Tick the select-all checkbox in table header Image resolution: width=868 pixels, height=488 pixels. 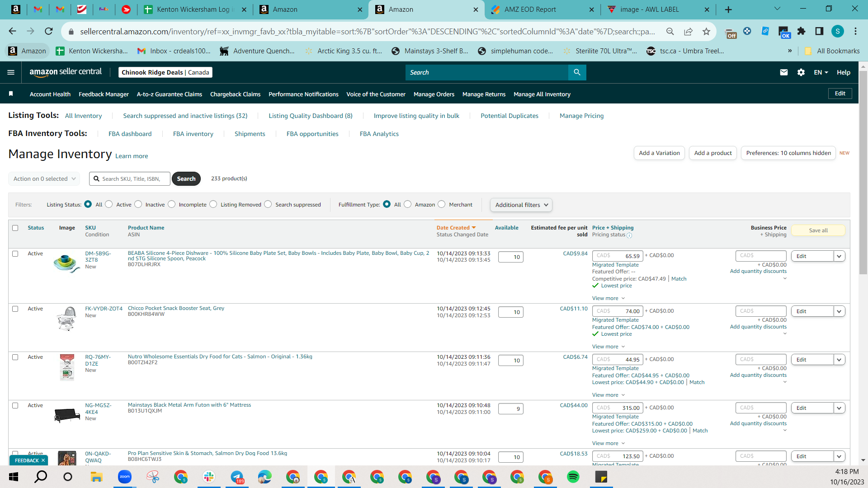pyautogui.click(x=15, y=228)
